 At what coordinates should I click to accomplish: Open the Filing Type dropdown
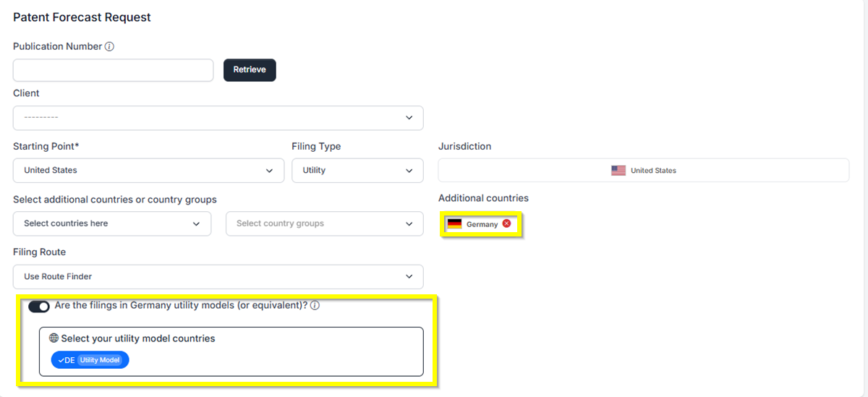tap(357, 171)
